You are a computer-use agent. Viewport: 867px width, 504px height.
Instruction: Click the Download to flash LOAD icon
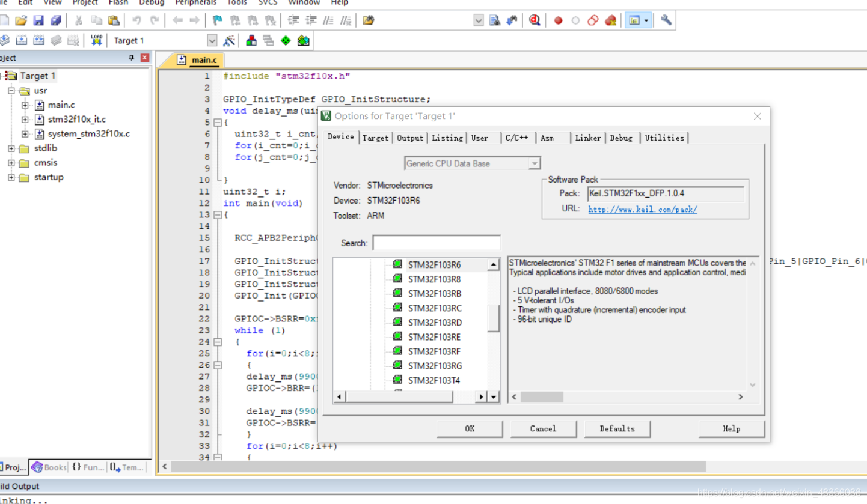pos(96,40)
